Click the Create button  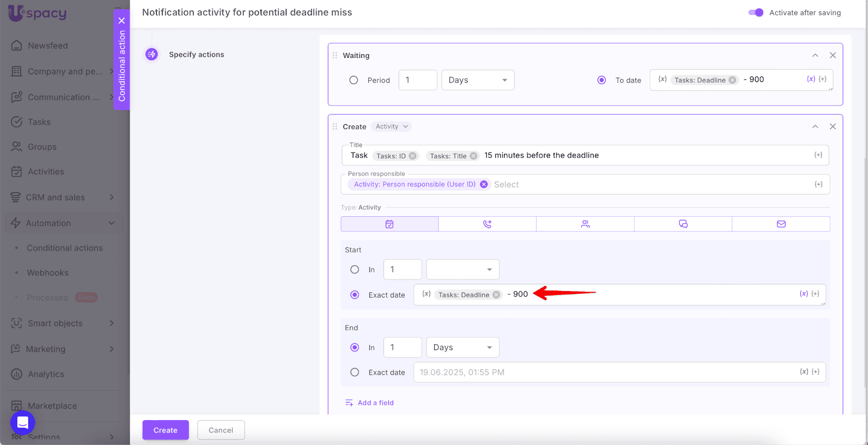coord(165,430)
